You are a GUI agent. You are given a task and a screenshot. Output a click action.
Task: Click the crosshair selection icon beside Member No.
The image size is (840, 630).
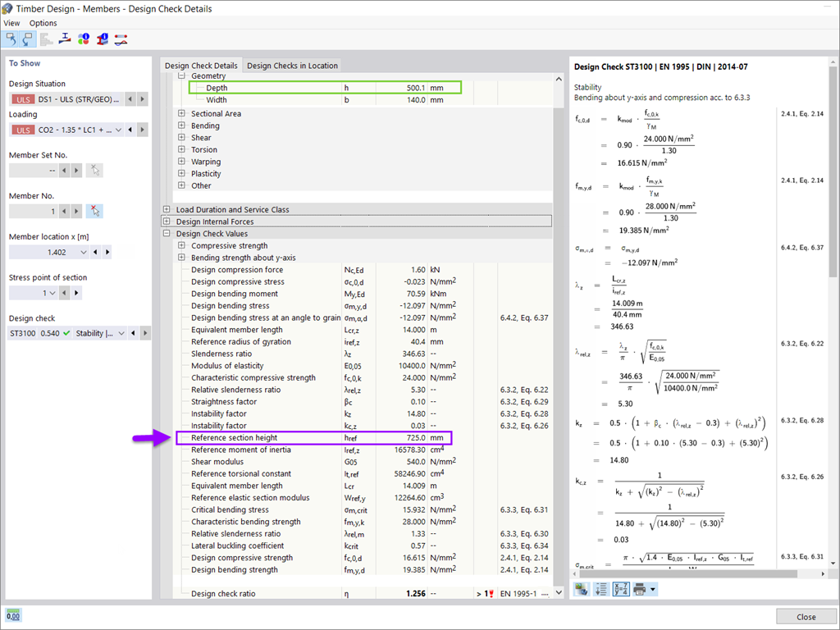point(94,211)
